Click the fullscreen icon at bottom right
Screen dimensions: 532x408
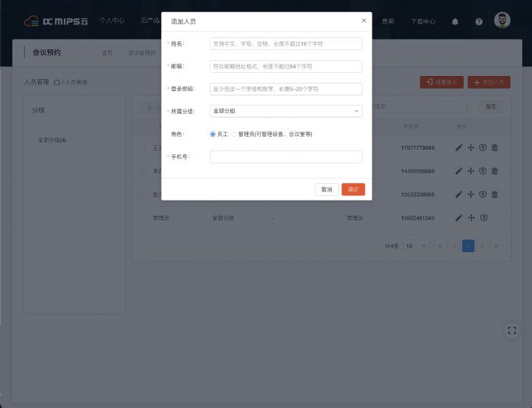[512, 330]
